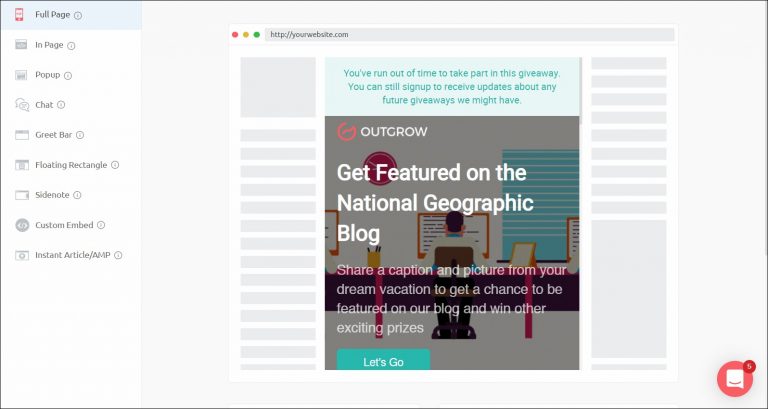Click the giveaway expired notice banner

pos(451,86)
